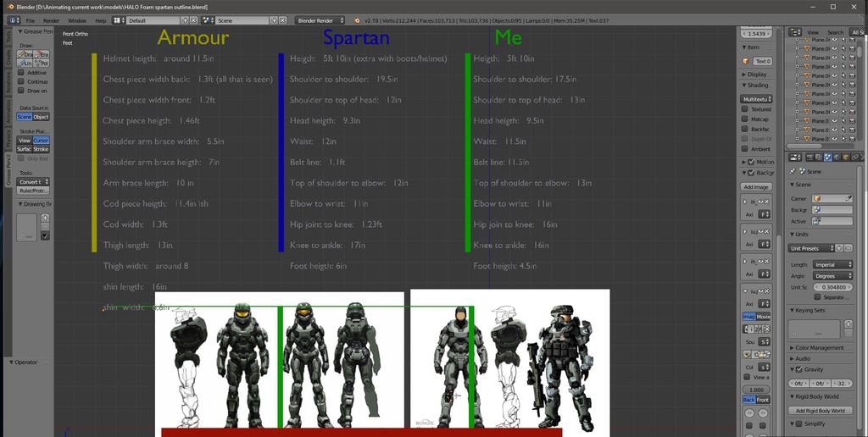The width and height of the screenshot is (868, 437).
Task: Switch to Object properties tab icon
Action: tap(846, 158)
